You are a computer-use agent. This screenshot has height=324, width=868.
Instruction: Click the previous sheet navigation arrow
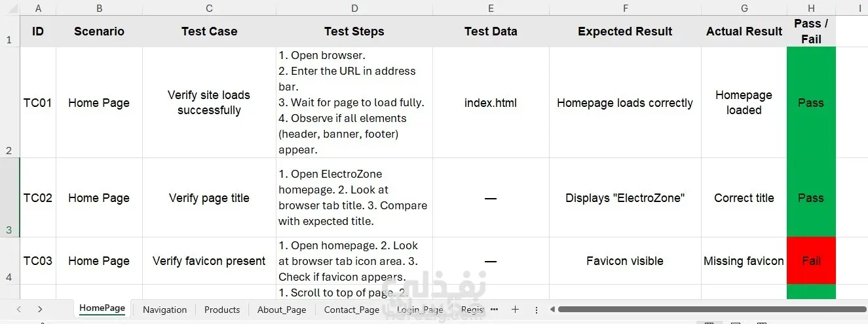point(19,310)
